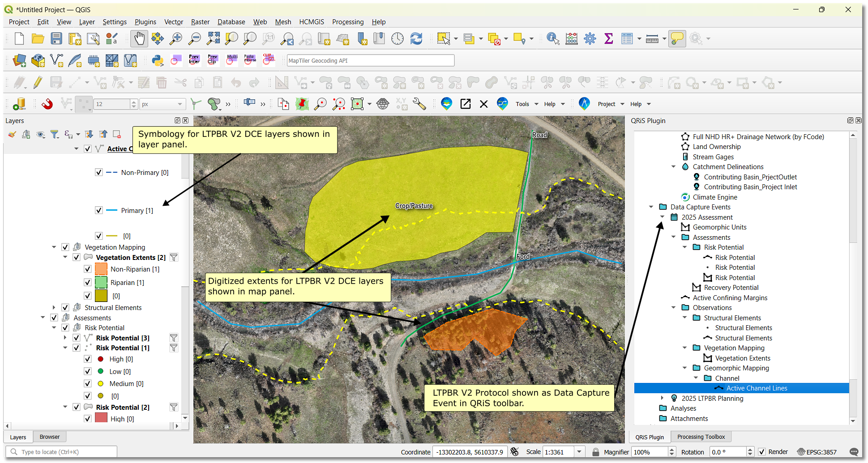Expand the 2025 LTPBR Planning tree node
The width and height of the screenshot is (868, 463).
tap(662, 398)
